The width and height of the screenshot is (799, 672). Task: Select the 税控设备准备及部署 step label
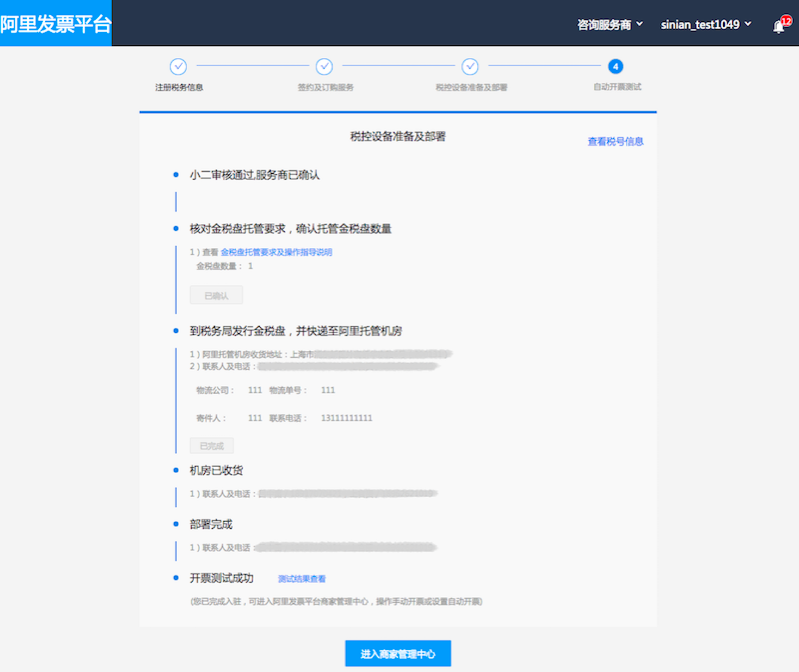(471, 87)
